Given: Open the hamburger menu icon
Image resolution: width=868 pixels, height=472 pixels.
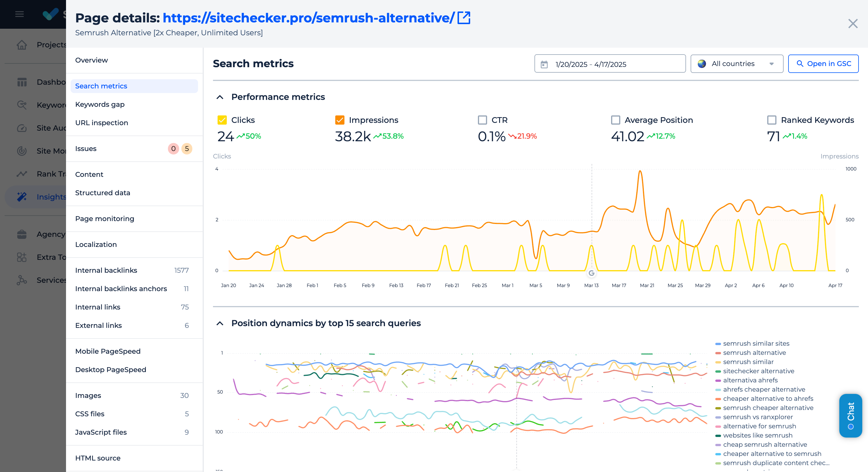Looking at the screenshot, I should click(19, 14).
